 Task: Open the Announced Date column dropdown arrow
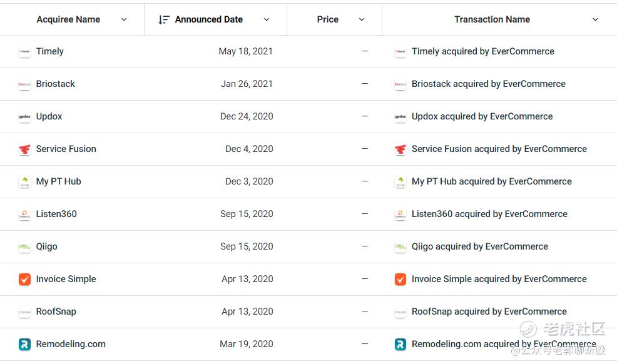267,19
